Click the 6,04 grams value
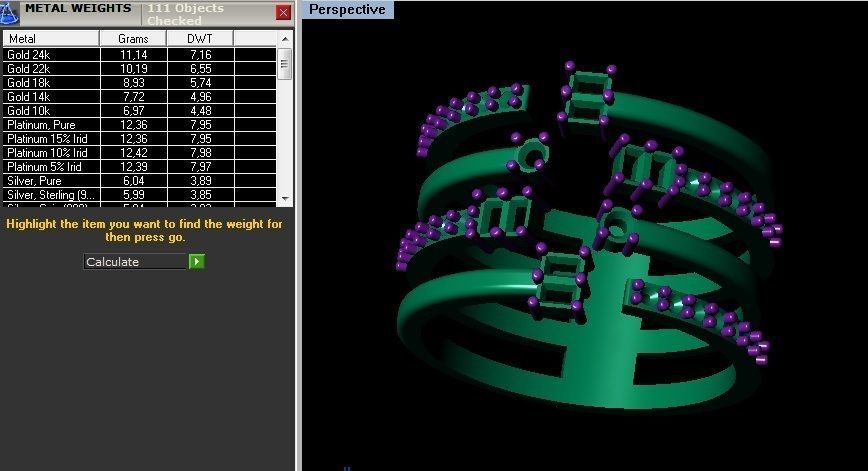Image resolution: width=868 pixels, height=471 pixels. [x=133, y=180]
